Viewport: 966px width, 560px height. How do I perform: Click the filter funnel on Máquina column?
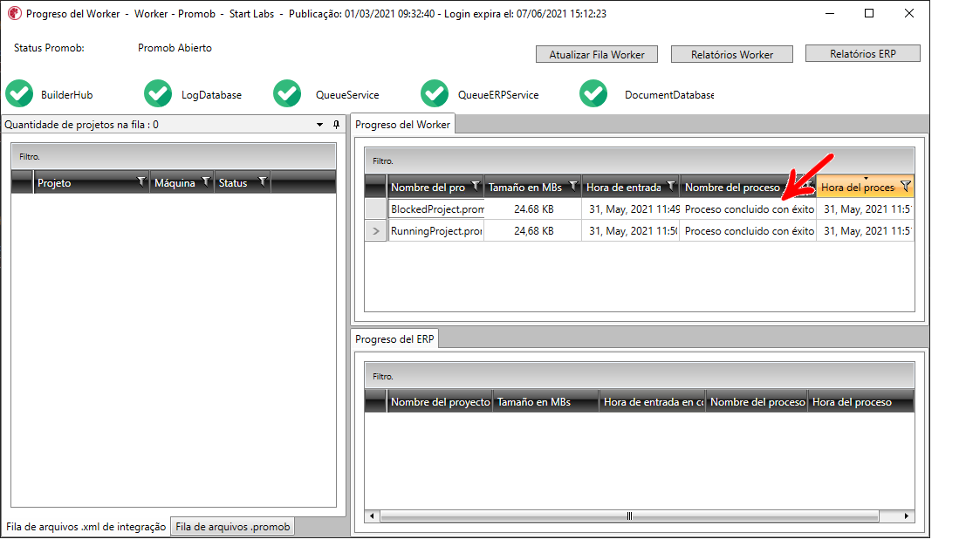point(206,182)
